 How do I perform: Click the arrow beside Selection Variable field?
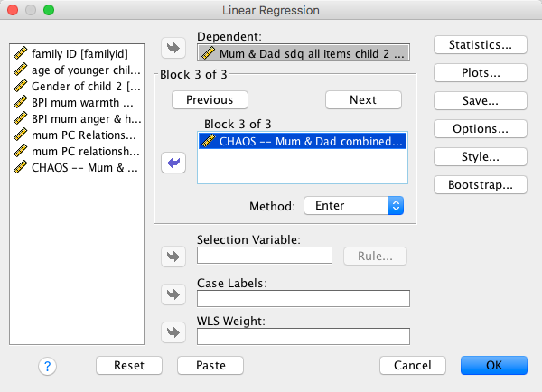click(173, 257)
